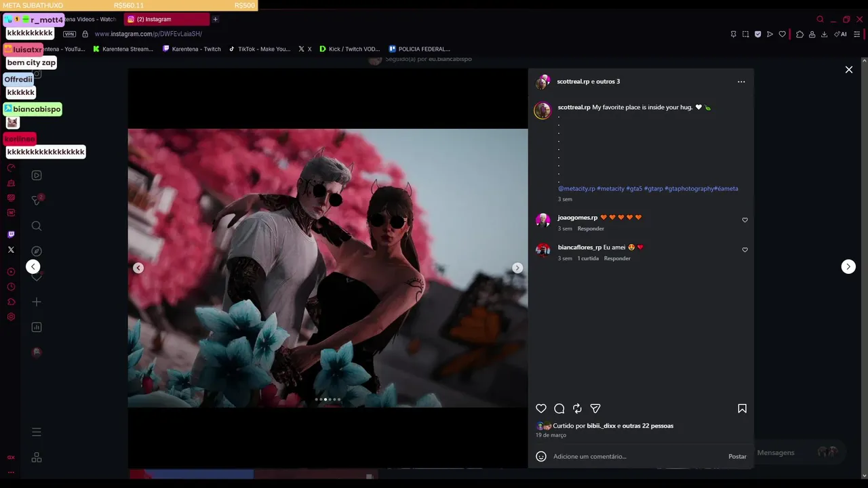Image resolution: width=868 pixels, height=488 pixels.
Task: Click the main post photo
Action: point(328,268)
